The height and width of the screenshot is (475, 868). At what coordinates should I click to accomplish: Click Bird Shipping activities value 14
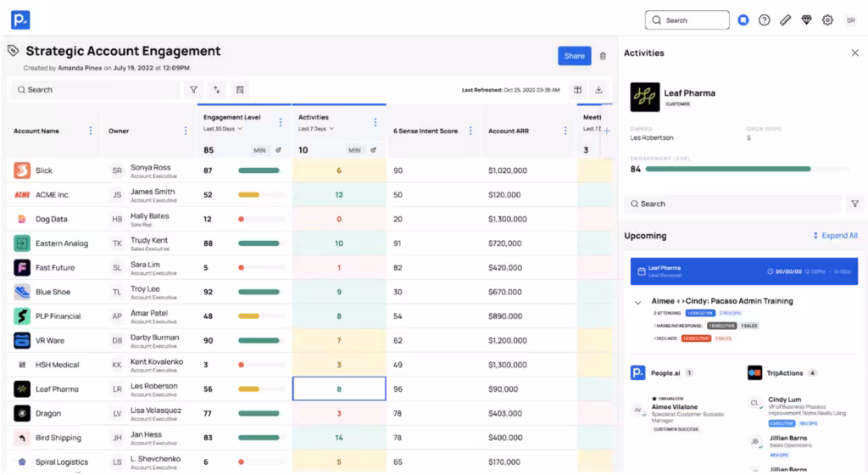[x=339, y=438]
